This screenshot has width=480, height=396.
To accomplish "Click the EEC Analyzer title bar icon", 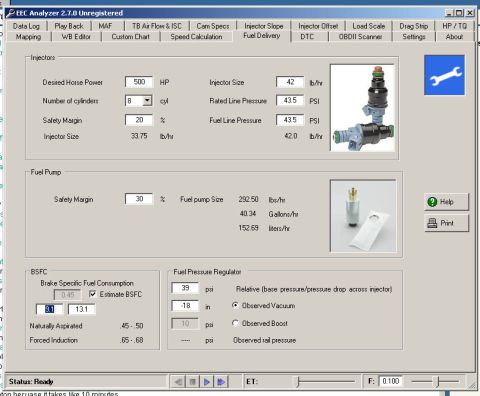I will click(x=10, y=13).
